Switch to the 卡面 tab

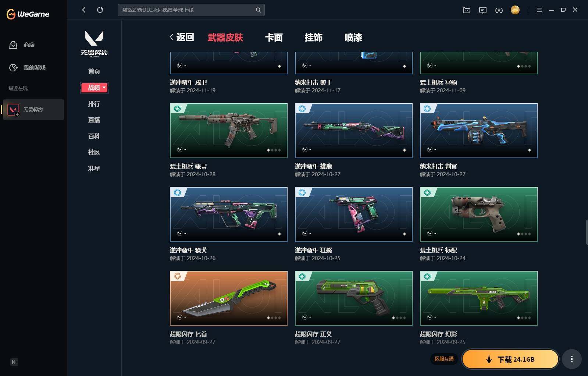(x=274, y=38)
